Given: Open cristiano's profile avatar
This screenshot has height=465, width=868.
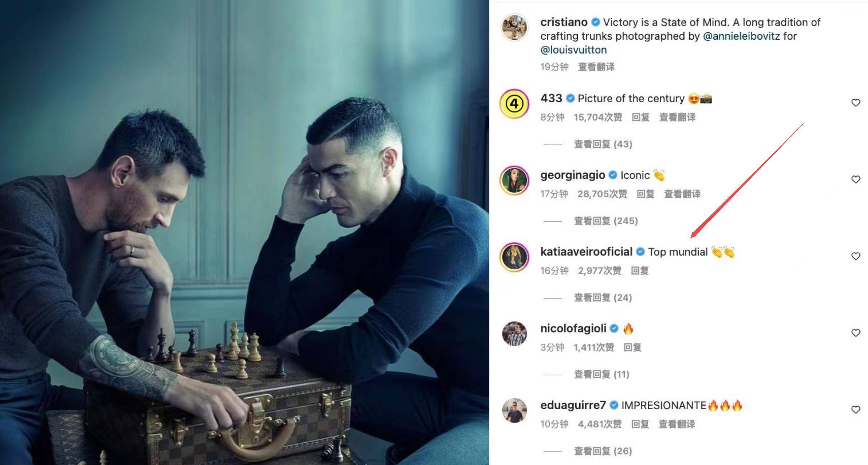Looking at the screenshot, I should click(514, 27).
